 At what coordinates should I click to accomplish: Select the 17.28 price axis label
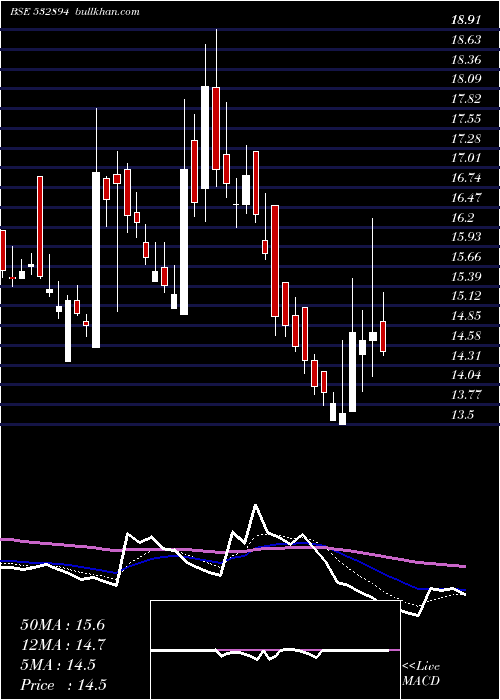(466, 138)
